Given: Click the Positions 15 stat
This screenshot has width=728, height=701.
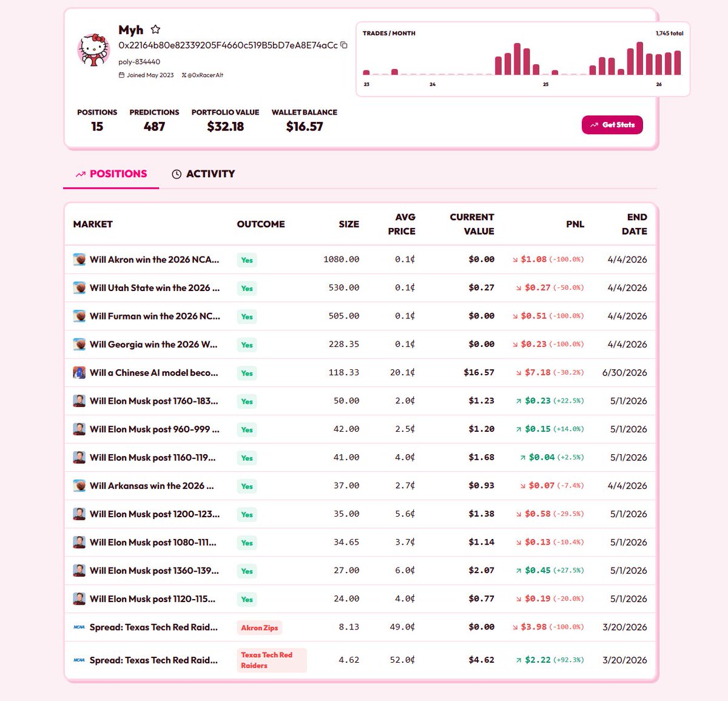Looking at the screenshot, I should pyautogui.click(x=97, y=120).
